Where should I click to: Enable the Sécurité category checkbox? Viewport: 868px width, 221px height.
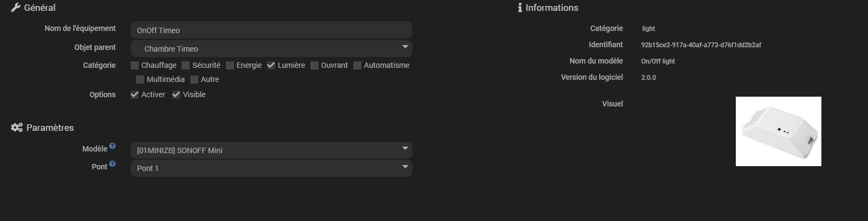tap(186, 66)
